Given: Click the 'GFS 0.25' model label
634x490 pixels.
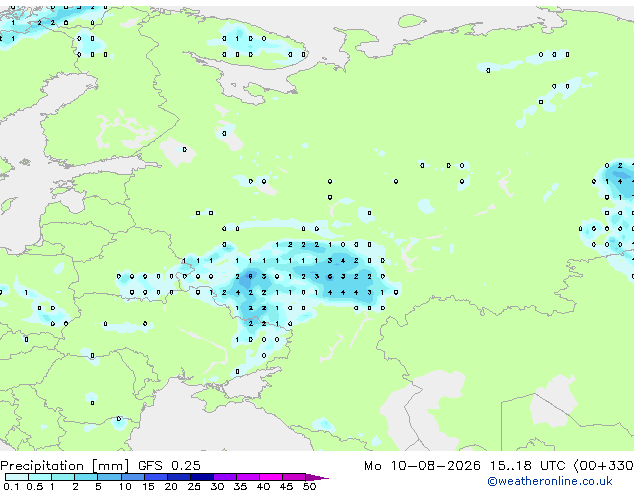Looking at the screenshot, I should [x=169, y=466].
